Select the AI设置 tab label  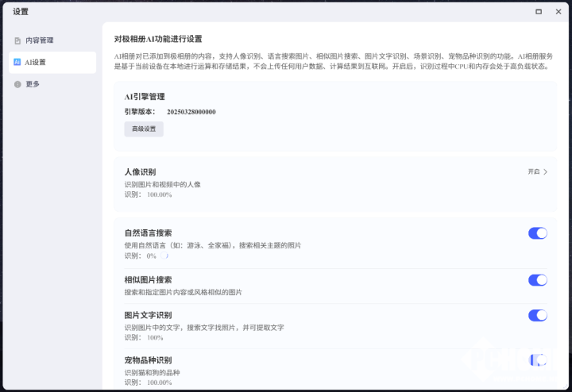click(x=36, y=62)
